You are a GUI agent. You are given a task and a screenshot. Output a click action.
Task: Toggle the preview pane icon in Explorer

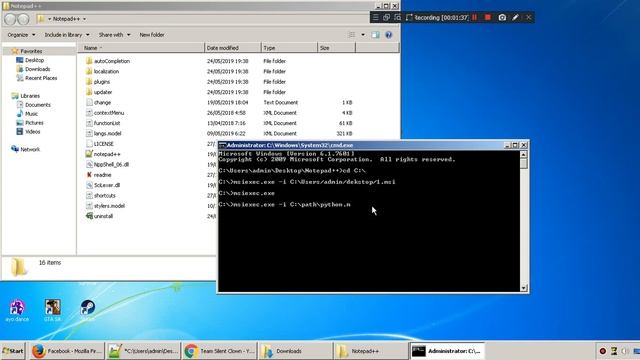pos(376,35)
